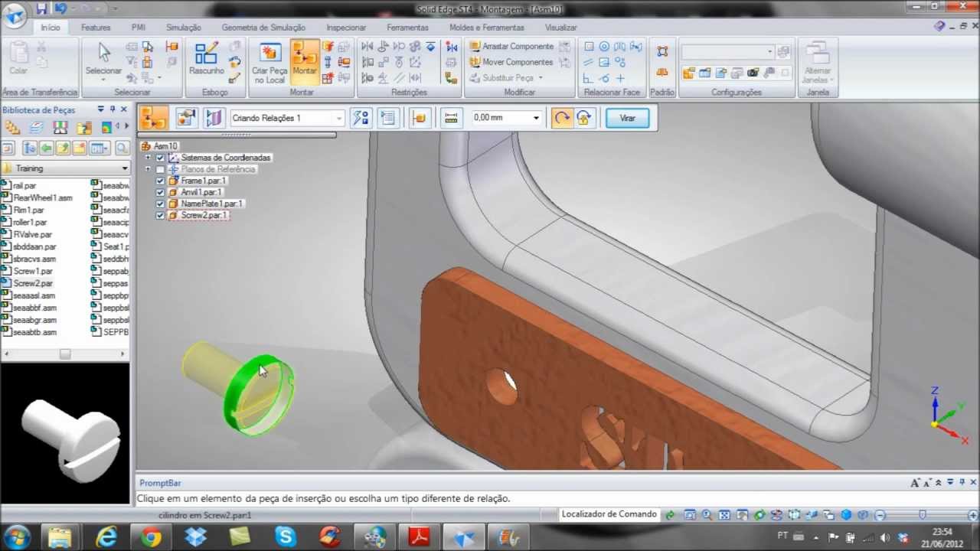Click the zoom area icon in status bar

[x=689, y=515]
